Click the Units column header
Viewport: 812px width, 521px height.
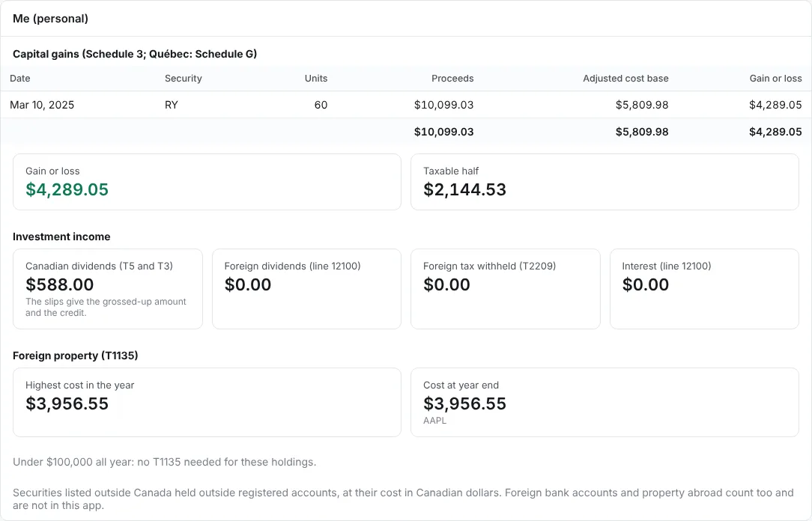[x=316, y=78]
